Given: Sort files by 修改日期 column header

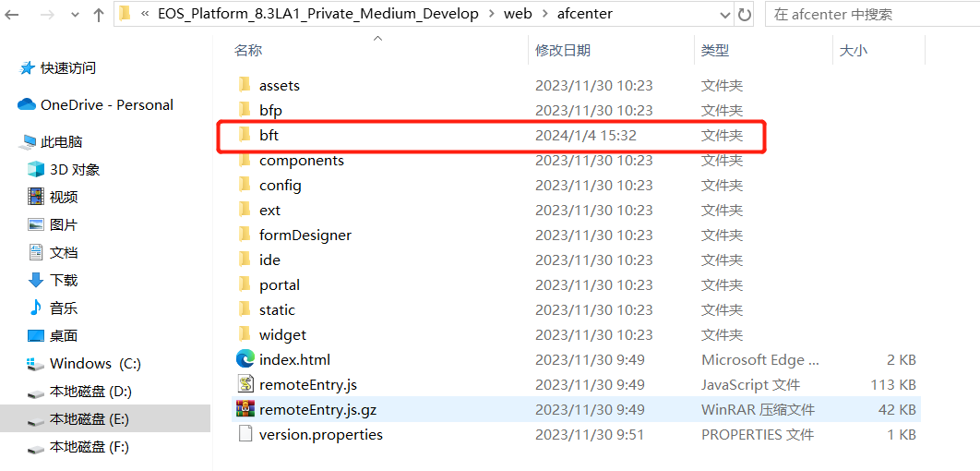Looking at the screenshot, I should (562, 51).
